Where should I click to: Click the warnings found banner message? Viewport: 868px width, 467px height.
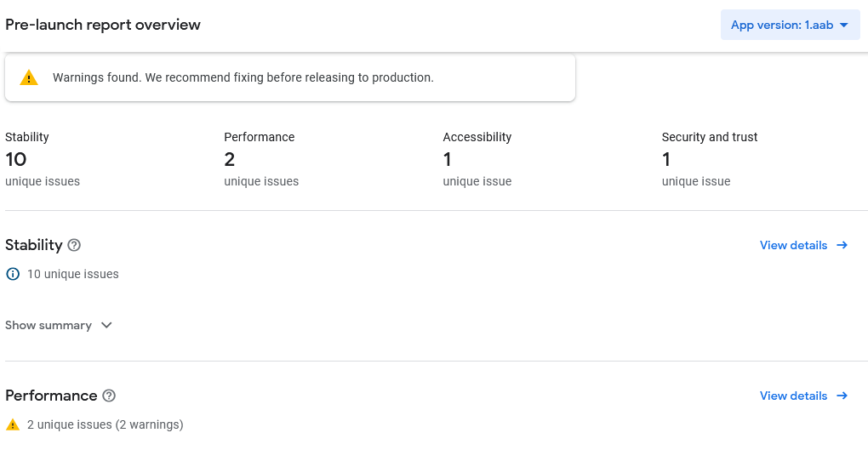point(243,77)
